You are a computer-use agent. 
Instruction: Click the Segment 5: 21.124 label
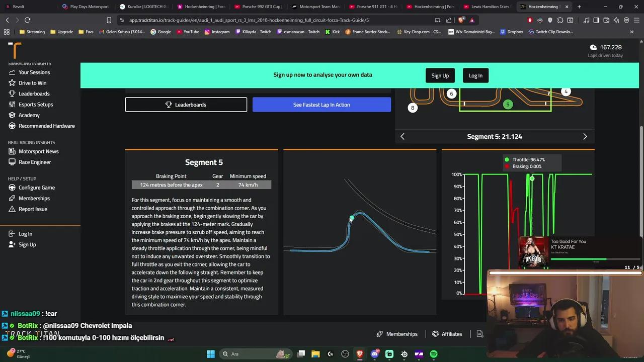[494, 136]
